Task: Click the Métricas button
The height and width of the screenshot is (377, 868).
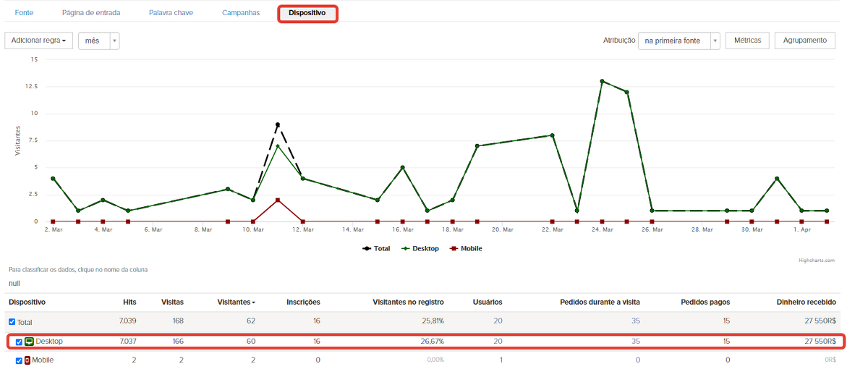Action: click(747, 41)
